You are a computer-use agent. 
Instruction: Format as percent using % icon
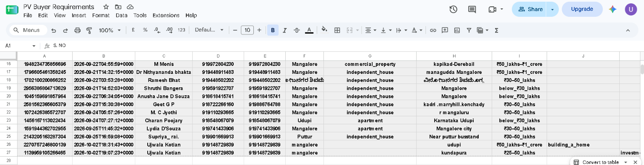coord(145,30)
